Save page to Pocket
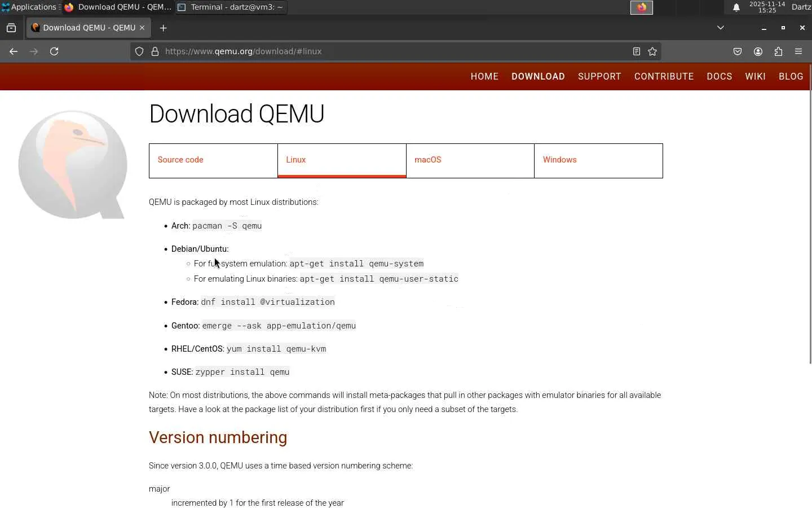Viewport: 812px width, 508px height. click(x=738, y=51)
